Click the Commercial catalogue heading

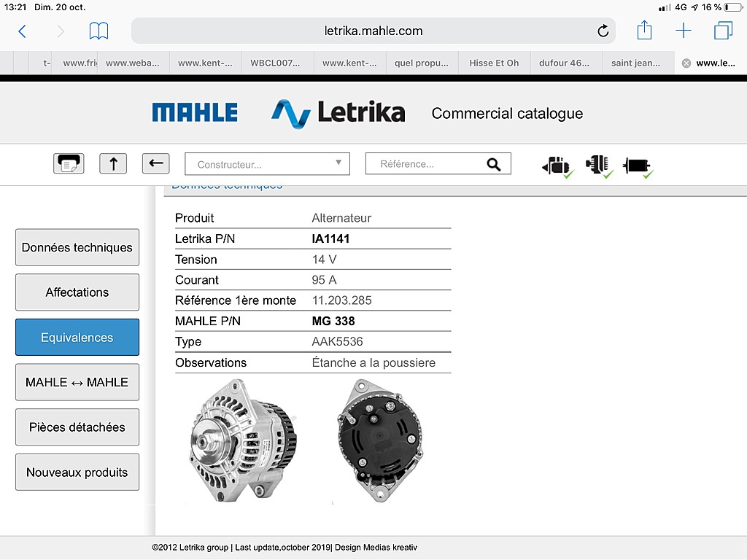(507, 113)
